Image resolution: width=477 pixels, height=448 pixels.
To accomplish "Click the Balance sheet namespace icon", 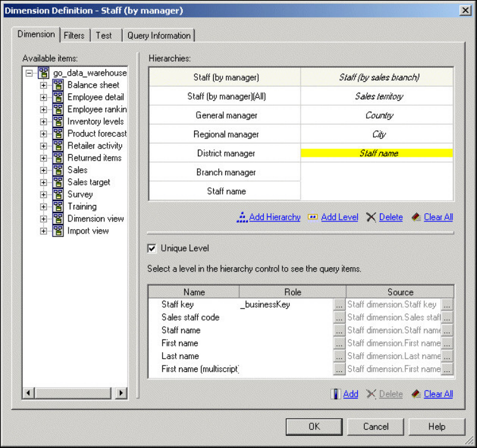I will (x=58, y=85).
